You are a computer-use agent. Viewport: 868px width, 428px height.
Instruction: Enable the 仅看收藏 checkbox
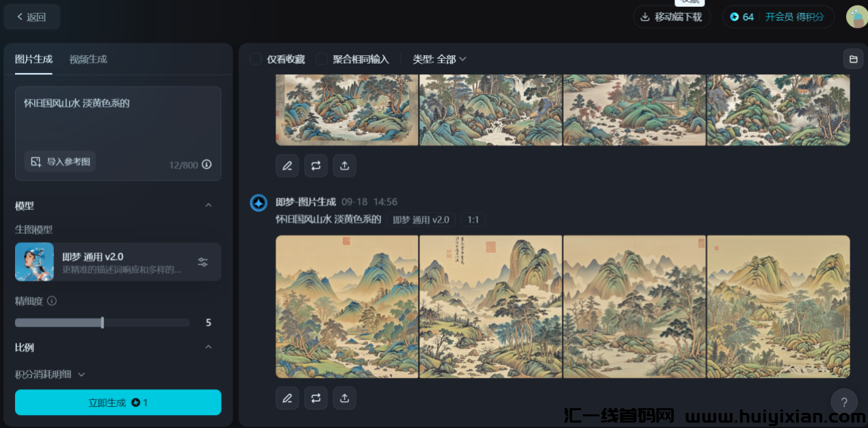click(x=254, y=59)
